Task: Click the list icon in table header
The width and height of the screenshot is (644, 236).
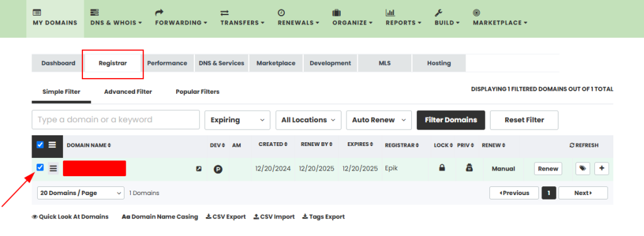Action: tap(52, 145)
